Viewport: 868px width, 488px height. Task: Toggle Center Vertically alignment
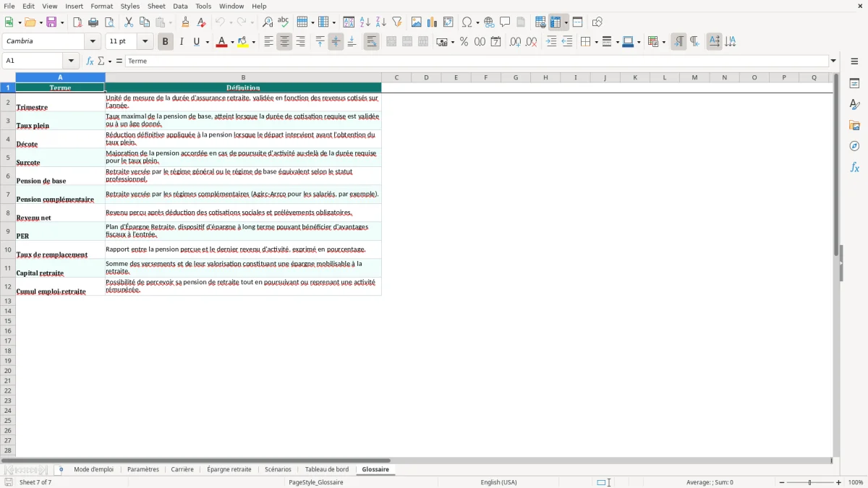click(336, 42)
